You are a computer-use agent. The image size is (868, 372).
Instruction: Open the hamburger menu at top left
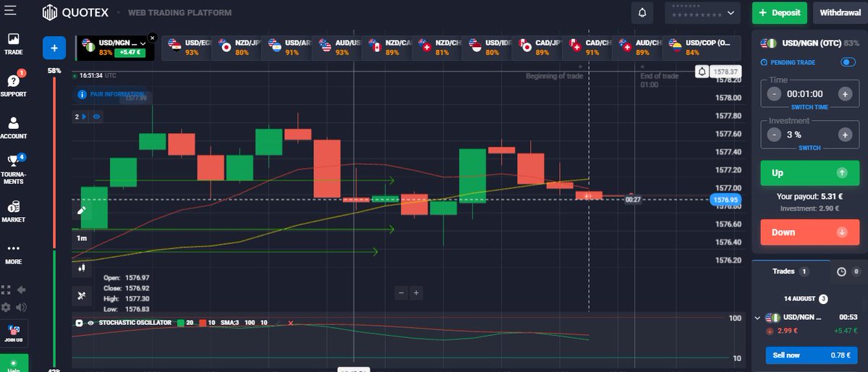[x=10, y=10]
